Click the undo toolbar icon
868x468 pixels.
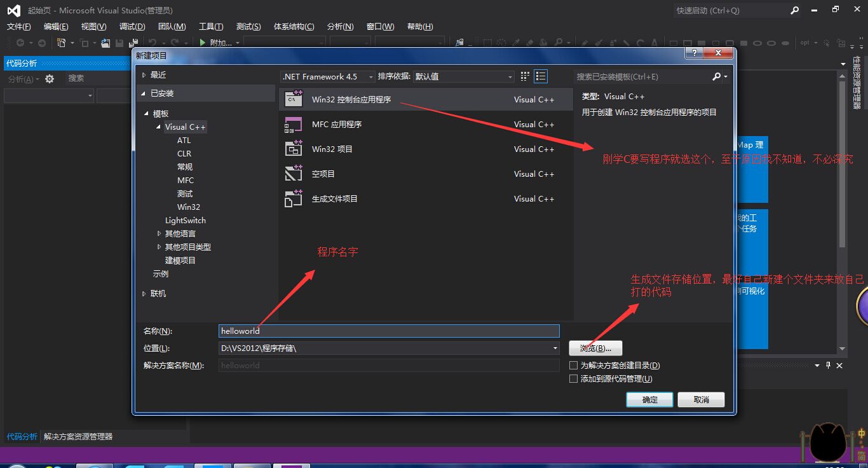pos(153,43)
